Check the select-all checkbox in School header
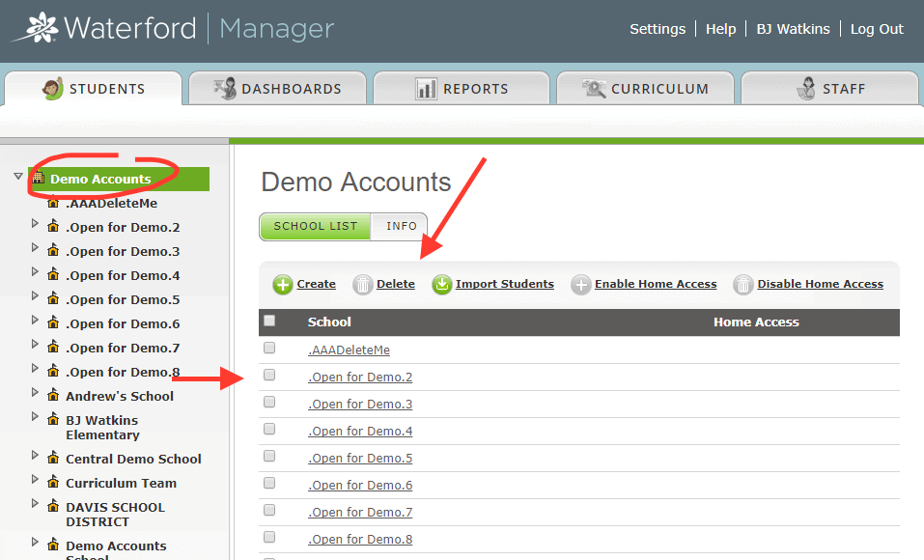The image size is (924, 560). [x=269, y=321]
